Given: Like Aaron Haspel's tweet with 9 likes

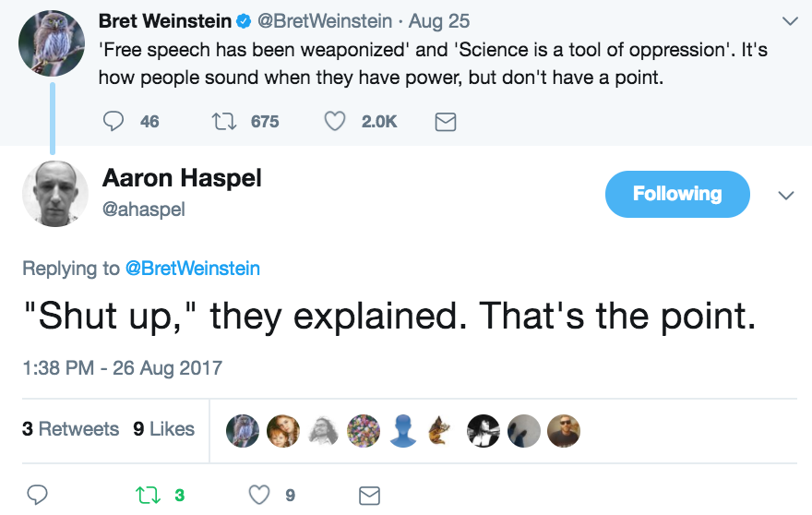Looking at the screenshot, I should coord(259,495).
